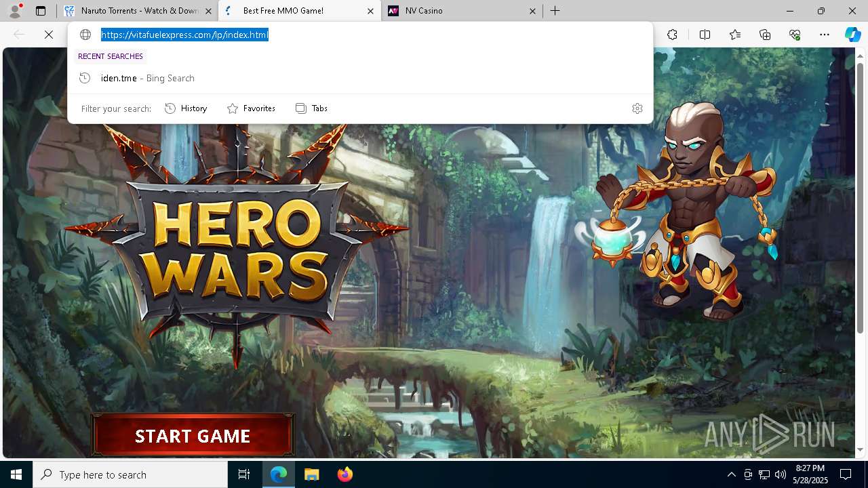This screenshot has height=488, width=868.
Task: Open File Explorer from the taskbar
Action: (x=311, y=474)
